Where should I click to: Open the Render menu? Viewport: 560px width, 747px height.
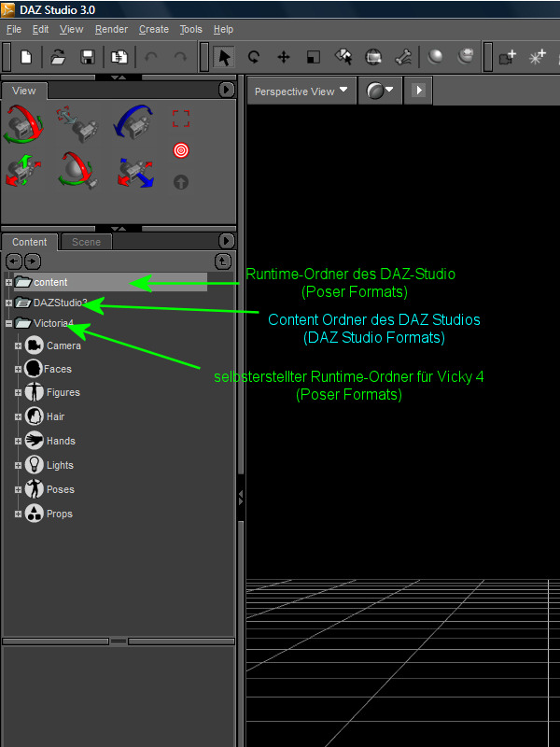[x=111, y=30]
